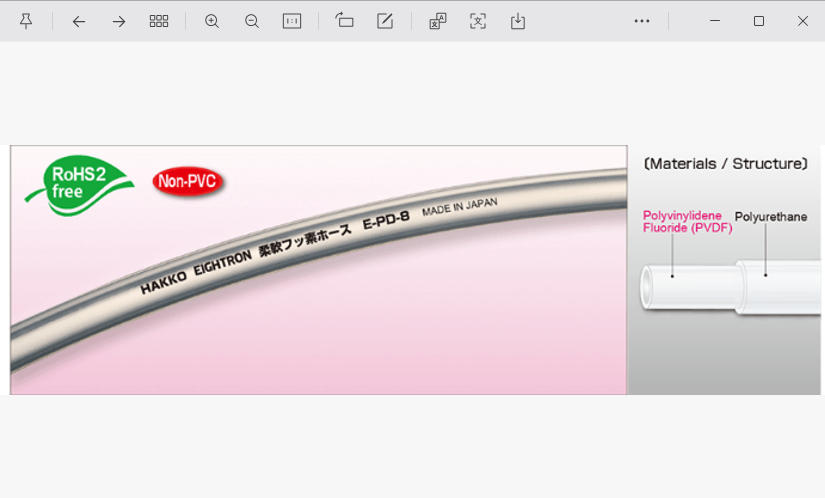Image resolution: width=825 pixels, height=498 pixels.
Task: Click the HAKKO text printed on hose
Action: pos(164,283)
